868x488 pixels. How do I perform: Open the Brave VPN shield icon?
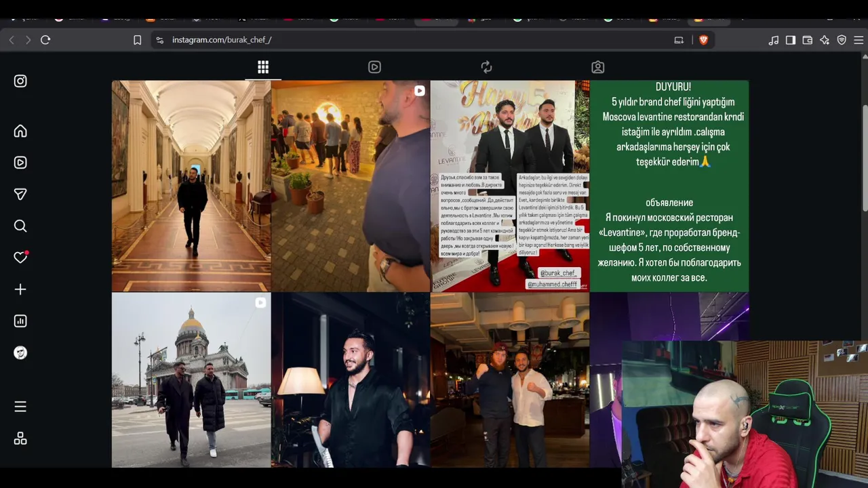[x=842, y=40]
